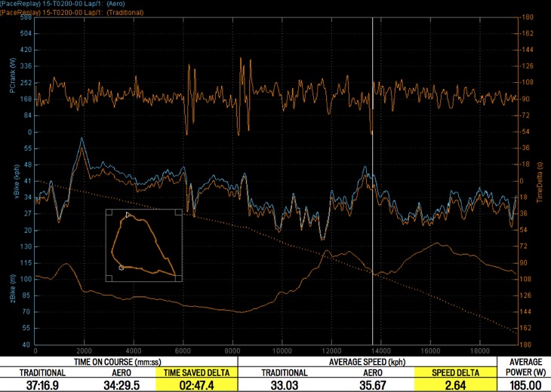The width and height of the screenshot is (551, 392).
Task: Click the speed delta value 2.64
Action: (455, 385)
